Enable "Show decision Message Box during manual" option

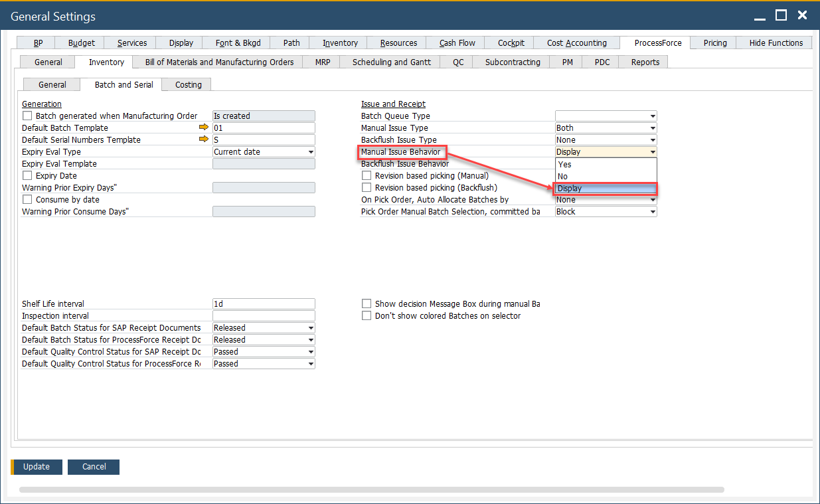pyautogui.click(x=367, y=303)
